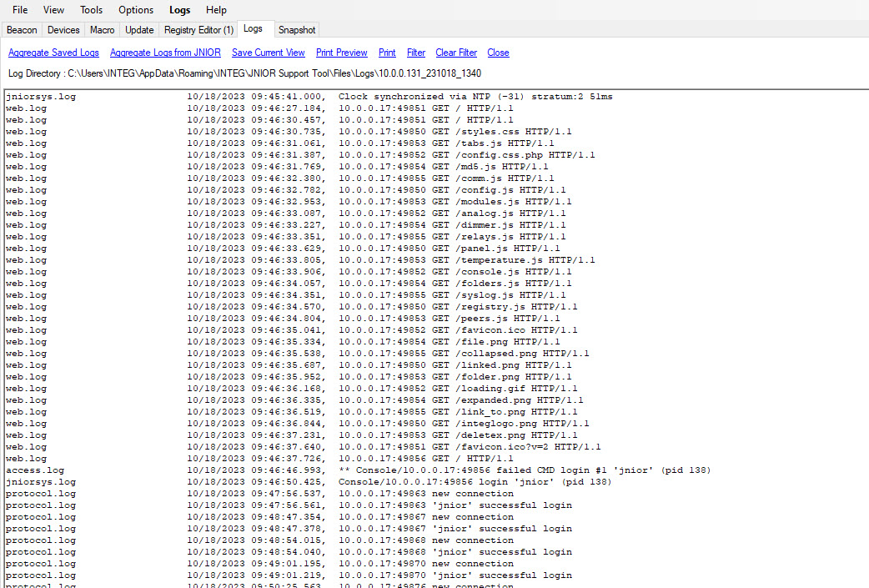Image resolution: width=869 pixels, height=588 pixels.
Task: Click Aggregate Saved Logs link
Action: pos(53,53)
